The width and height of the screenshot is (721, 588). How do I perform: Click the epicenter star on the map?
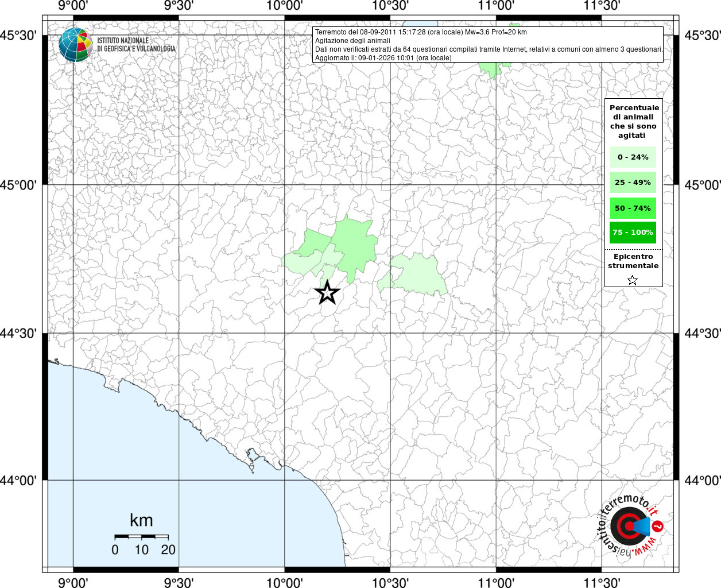tap(327, 292)
